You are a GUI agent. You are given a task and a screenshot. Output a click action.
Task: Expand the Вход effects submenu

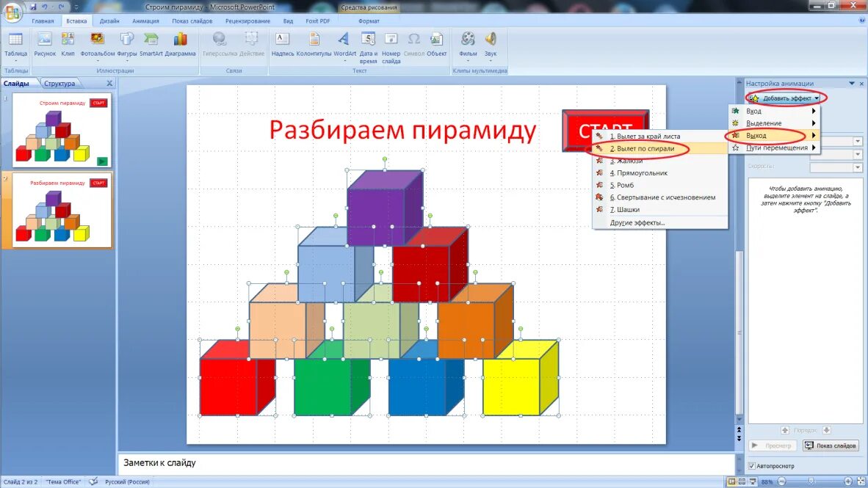point(774,111)
